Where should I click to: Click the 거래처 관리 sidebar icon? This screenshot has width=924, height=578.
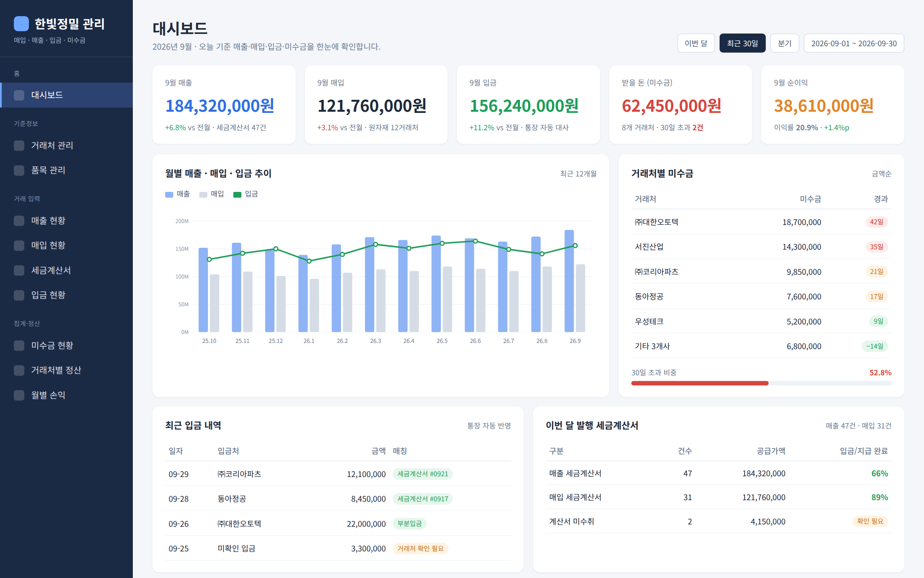19,145
